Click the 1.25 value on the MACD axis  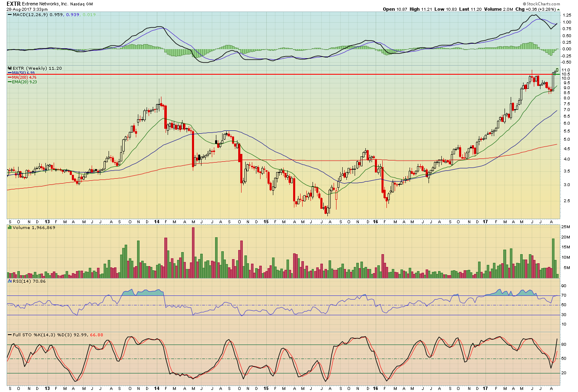click(567, 15)
